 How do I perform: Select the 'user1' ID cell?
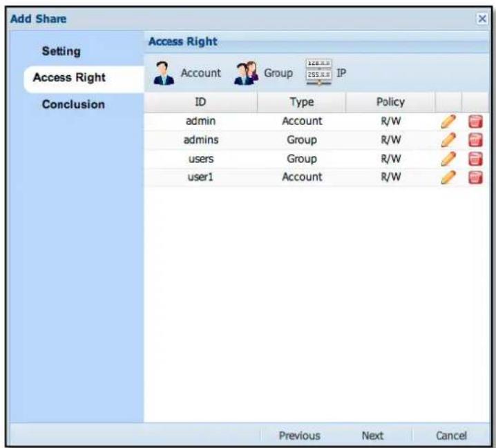[x=200, y=177]
